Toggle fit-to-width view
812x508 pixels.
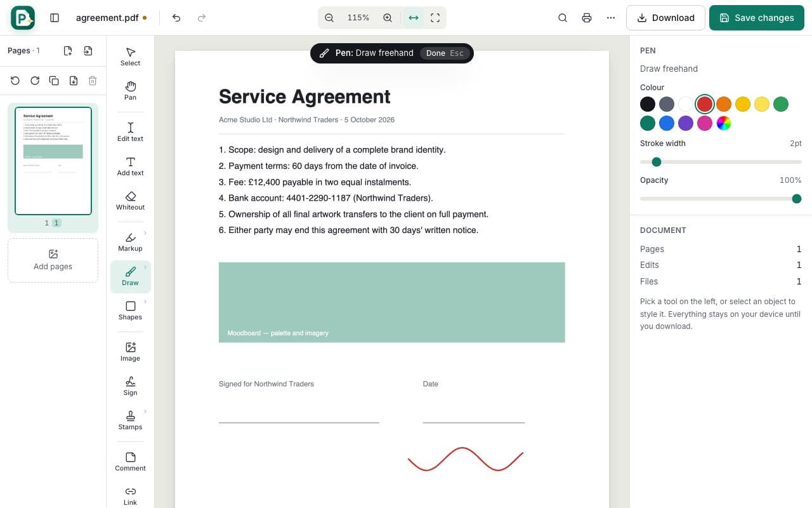click(x=414, y=18)
